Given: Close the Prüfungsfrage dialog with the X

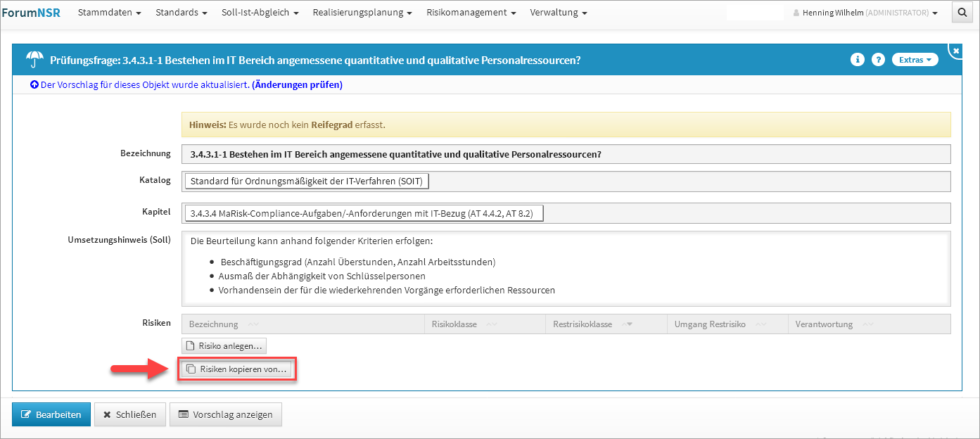Looking at the screenshot, I should pos(956,51).
